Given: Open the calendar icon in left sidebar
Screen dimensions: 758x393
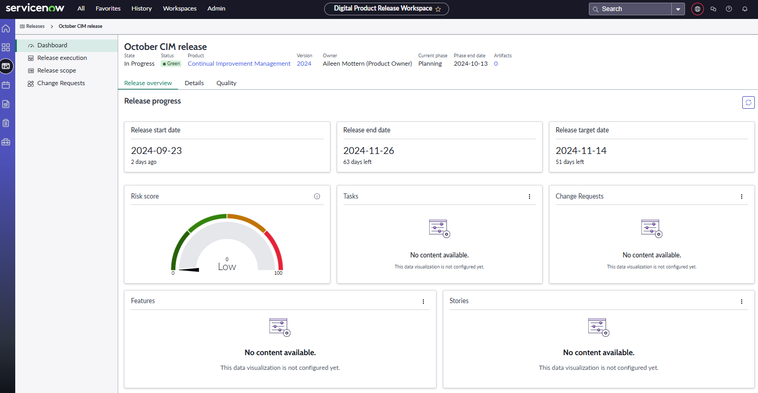Looking at the screenshot, I should pos(6,85).
